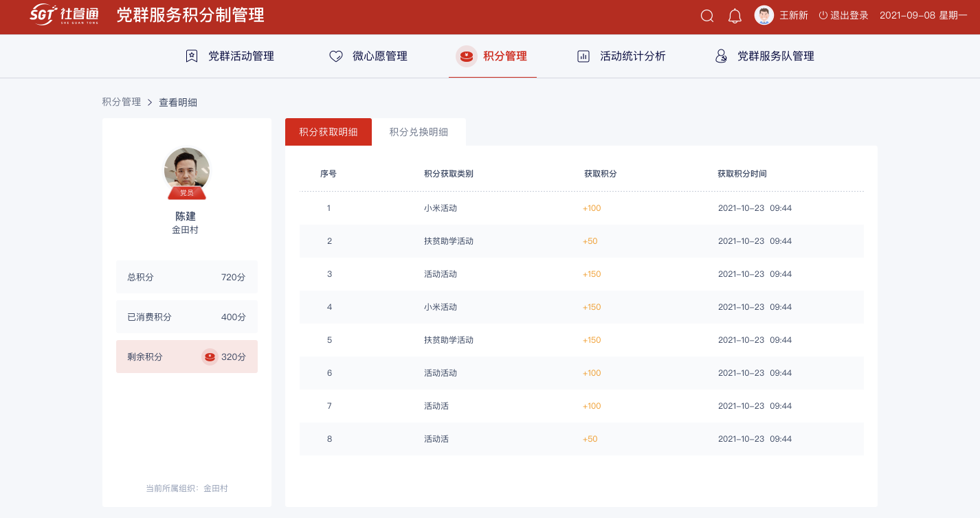Click 陈建's profile photo
This screenshot has height=518, width=980.
(x=187, y=170)
